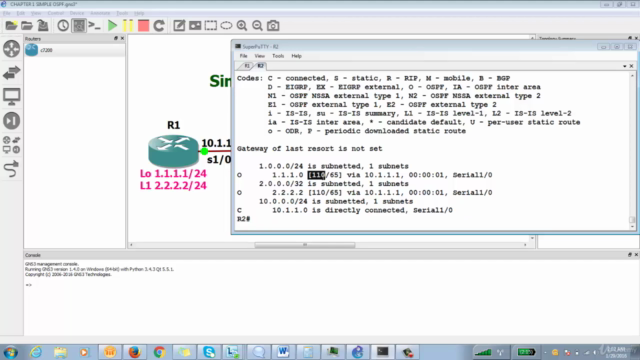Browse security devices icon in sidebar

point(11,120)
